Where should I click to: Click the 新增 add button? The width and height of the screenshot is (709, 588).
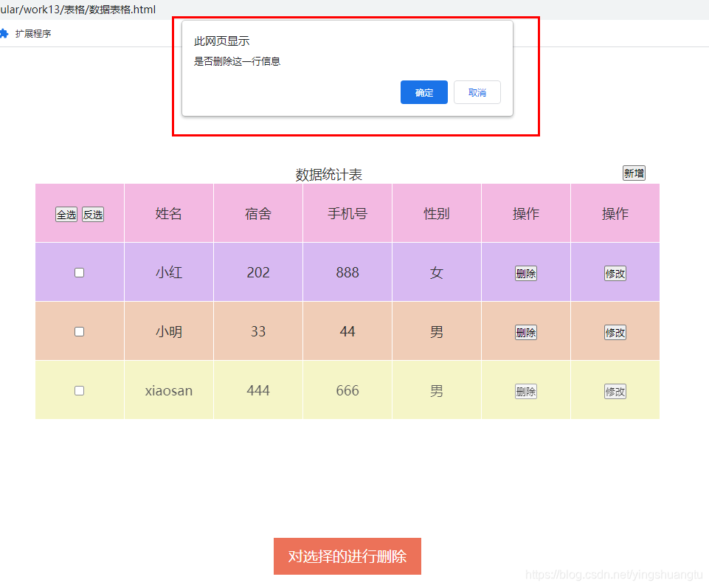pyautogui.click(x=634, y=173)
